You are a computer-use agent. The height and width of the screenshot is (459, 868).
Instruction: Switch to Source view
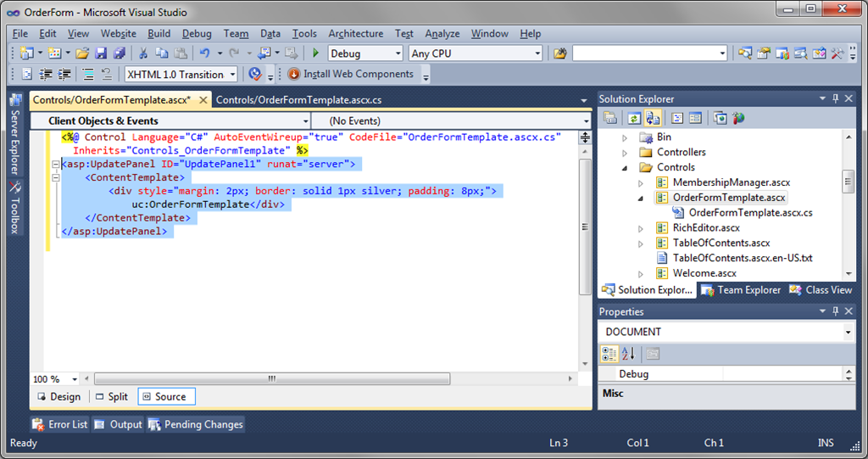tap(165, 396)
